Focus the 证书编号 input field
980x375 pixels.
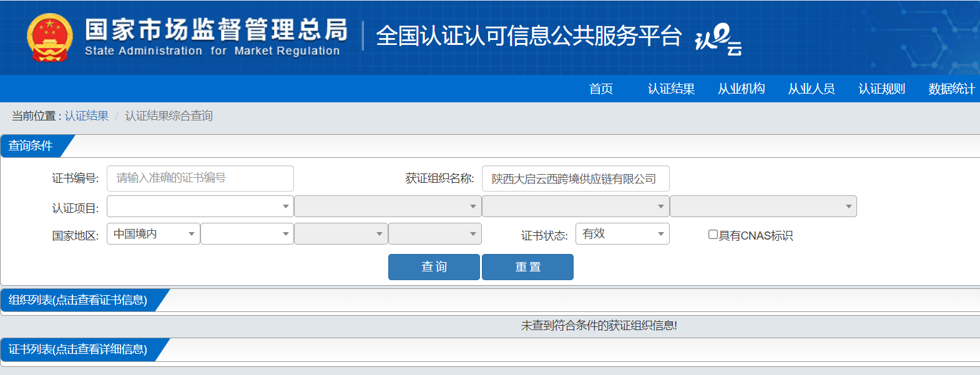click(x=200, y=178)
